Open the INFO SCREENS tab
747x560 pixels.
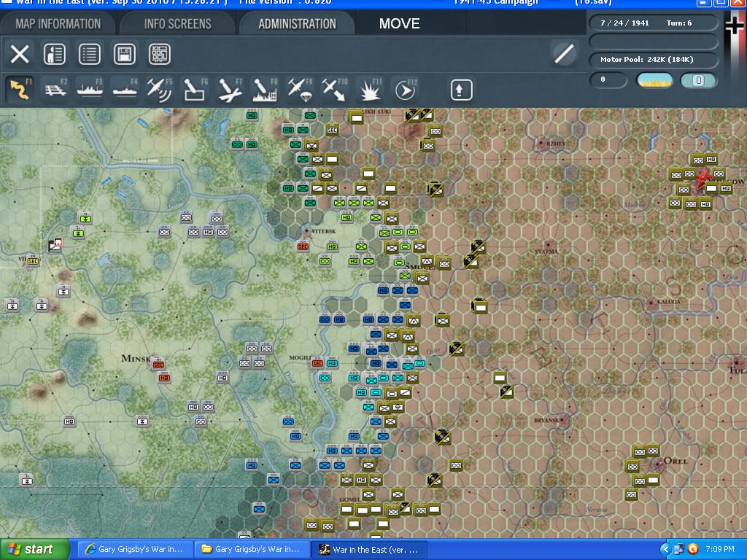coord(177,23)
